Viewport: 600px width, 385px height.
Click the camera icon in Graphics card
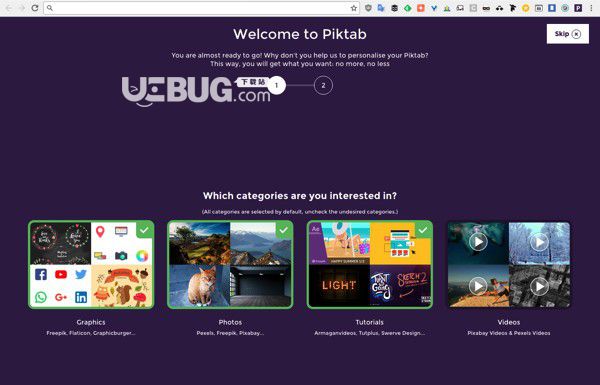click(x=121, y=255)
